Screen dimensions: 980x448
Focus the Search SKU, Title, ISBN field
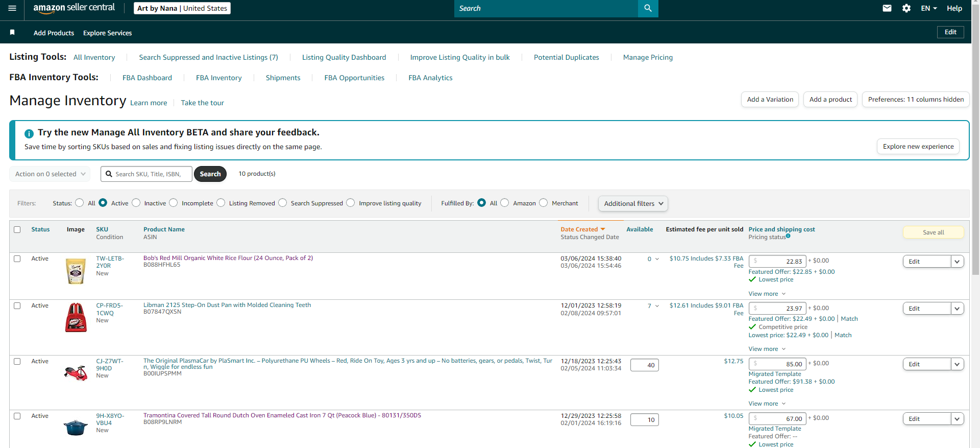146,174
